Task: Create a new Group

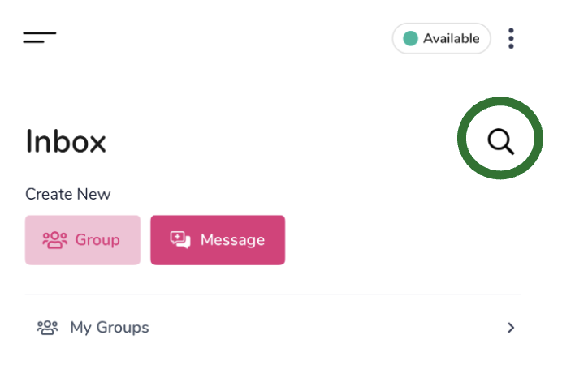Action: point(83,240)
